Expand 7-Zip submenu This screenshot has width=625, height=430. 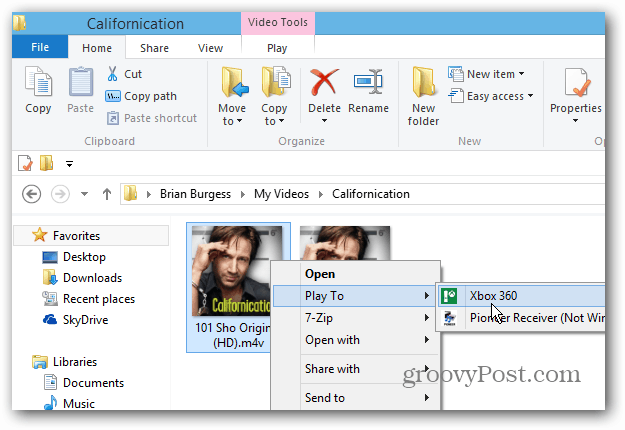point(356,318)
